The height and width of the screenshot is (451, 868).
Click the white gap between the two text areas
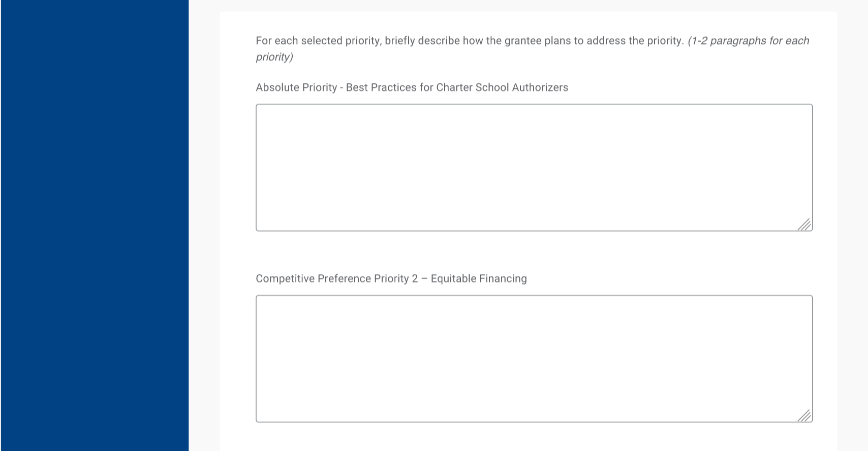[534, 254]
